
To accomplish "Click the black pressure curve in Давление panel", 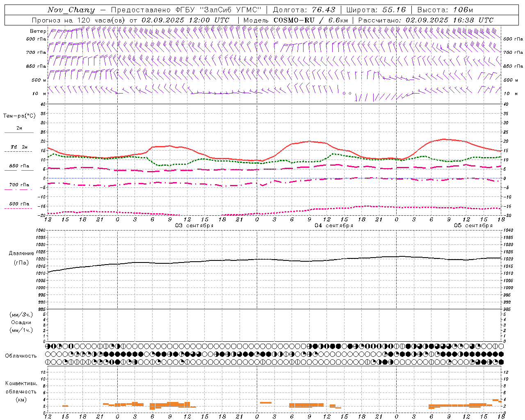I will tap(274, 259).
